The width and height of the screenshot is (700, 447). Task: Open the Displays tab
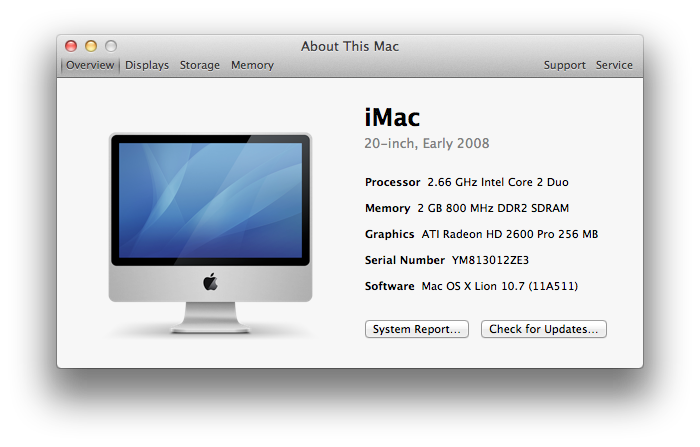[x=147, y=65]
